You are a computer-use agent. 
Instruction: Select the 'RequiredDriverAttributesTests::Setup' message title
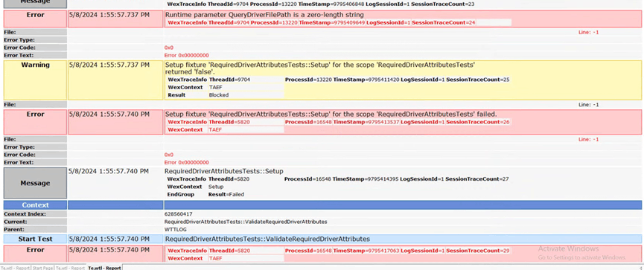pos(224,171)
